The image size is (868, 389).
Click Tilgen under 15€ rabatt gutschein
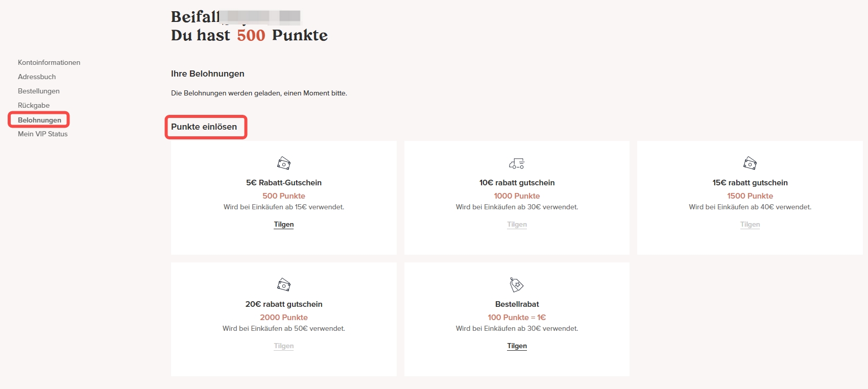750,224
